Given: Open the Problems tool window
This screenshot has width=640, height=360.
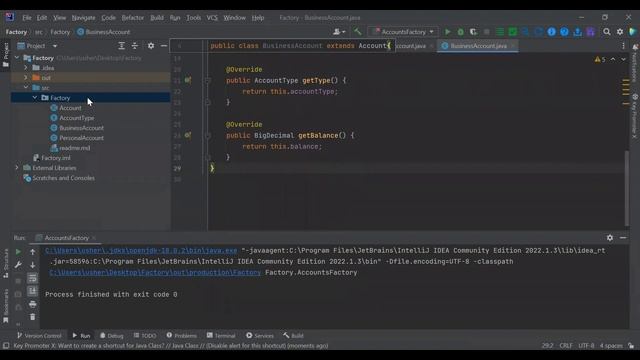Looking at the screenshot, I should pyautogui.click(x=182, y=336).
